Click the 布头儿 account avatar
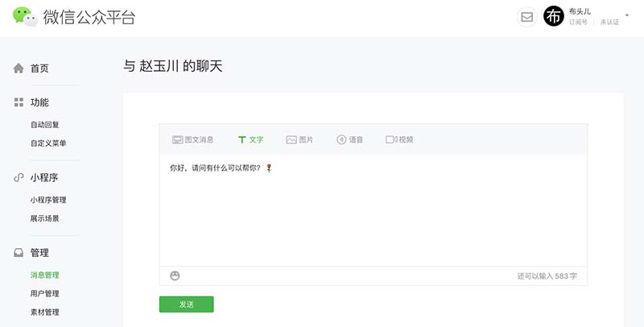 [x=553, y=16]
